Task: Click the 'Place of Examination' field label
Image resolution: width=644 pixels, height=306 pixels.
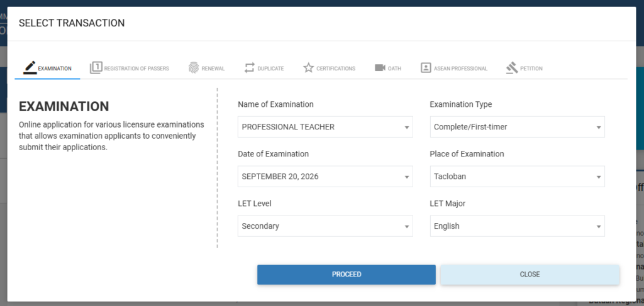Action: click(x=467, y=154)
